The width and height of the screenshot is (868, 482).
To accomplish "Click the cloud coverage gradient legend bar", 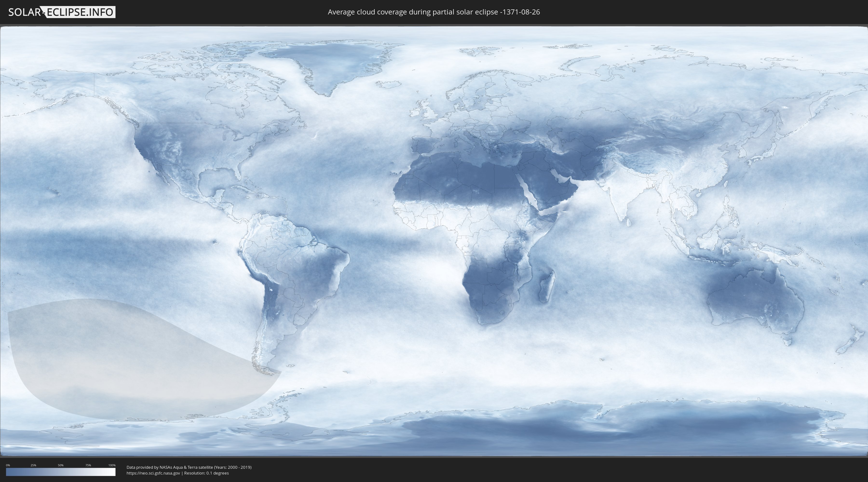I will [x=61, y=472].
